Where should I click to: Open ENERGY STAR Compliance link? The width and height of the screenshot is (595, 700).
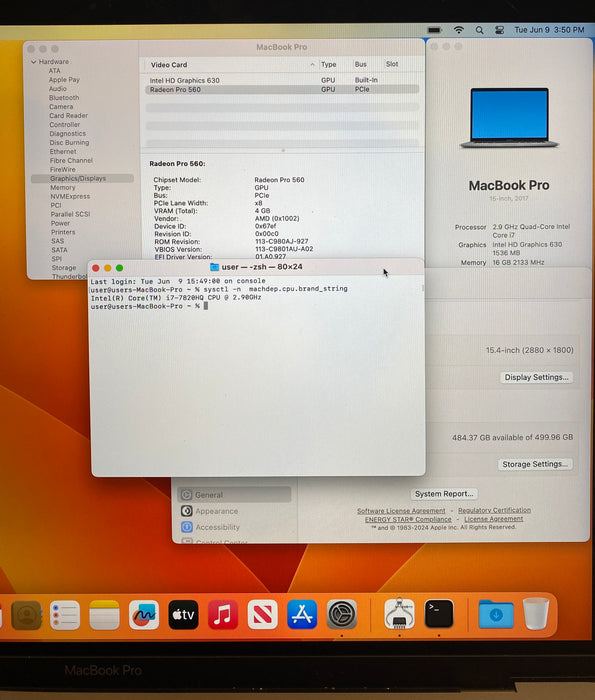pos(408,520)
